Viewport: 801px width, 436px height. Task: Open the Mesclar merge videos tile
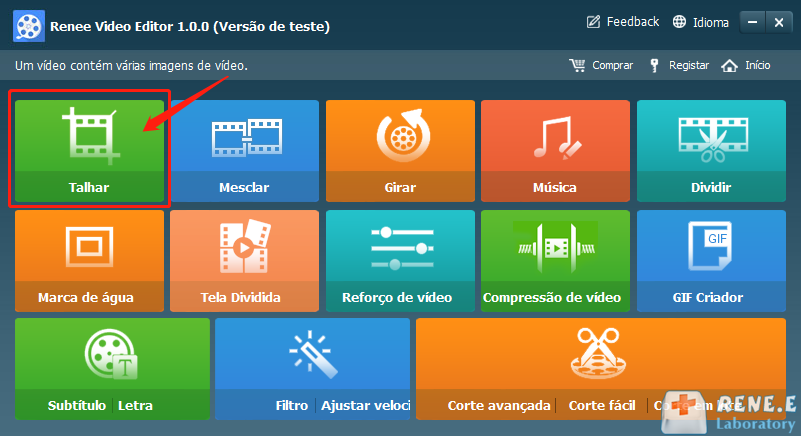click(x=245, y=150)
